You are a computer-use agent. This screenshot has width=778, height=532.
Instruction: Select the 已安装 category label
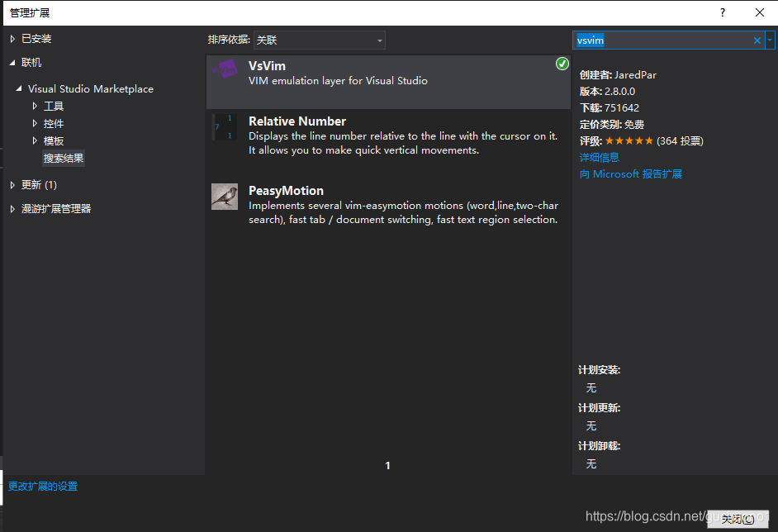tap(36, 39)
